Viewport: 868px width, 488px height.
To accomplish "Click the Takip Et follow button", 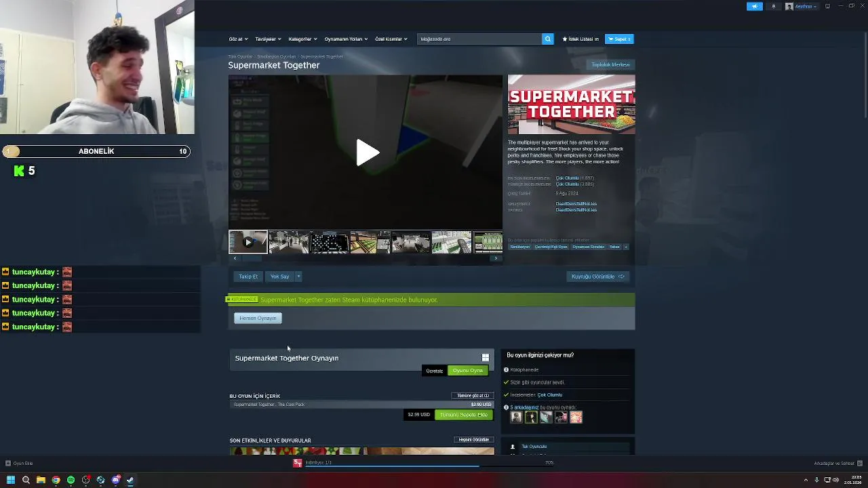I will [248, 277].
